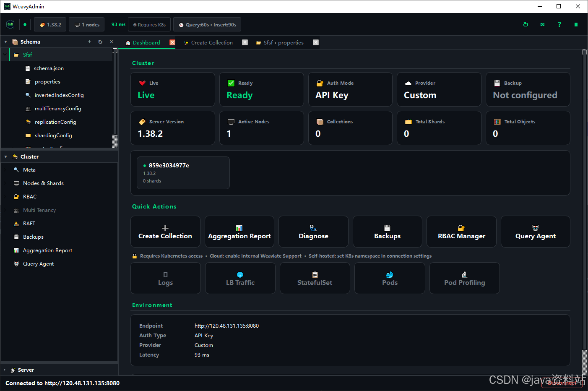Image resolution: width=588 pixels, height=391 pixels.
Task: Click the solid green square icon in top bar
Action: pos(576,25)
